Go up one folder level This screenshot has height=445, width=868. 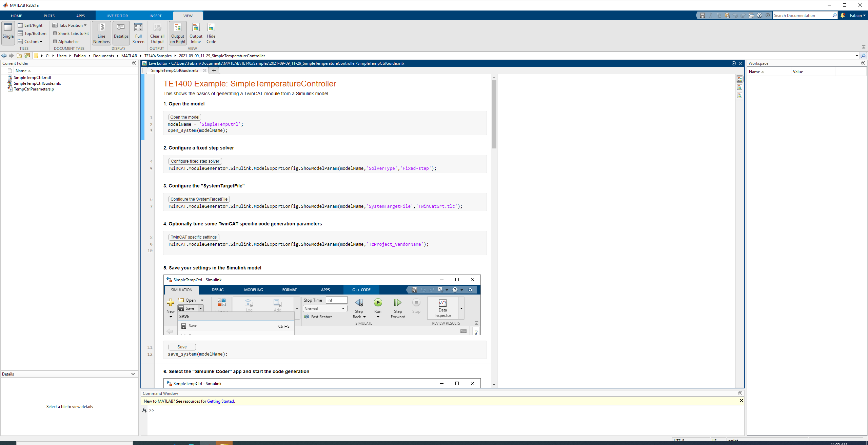coord(19,56)
